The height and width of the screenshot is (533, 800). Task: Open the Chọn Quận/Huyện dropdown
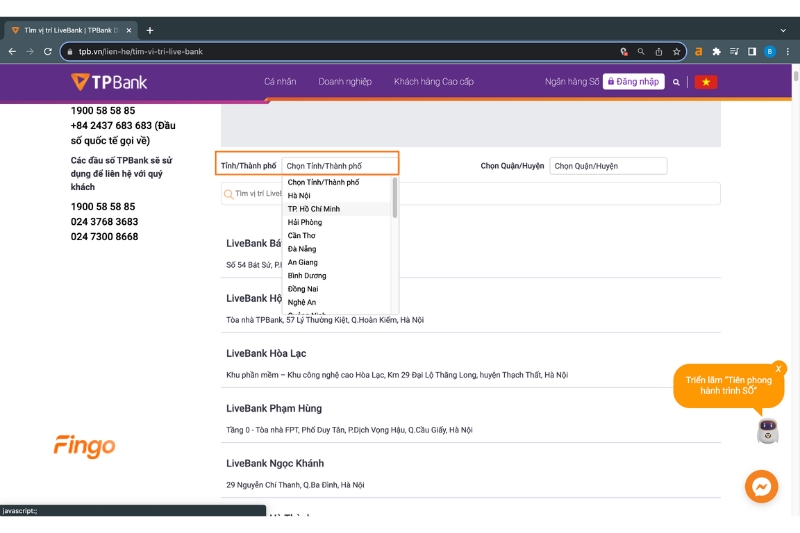[608, 166]
